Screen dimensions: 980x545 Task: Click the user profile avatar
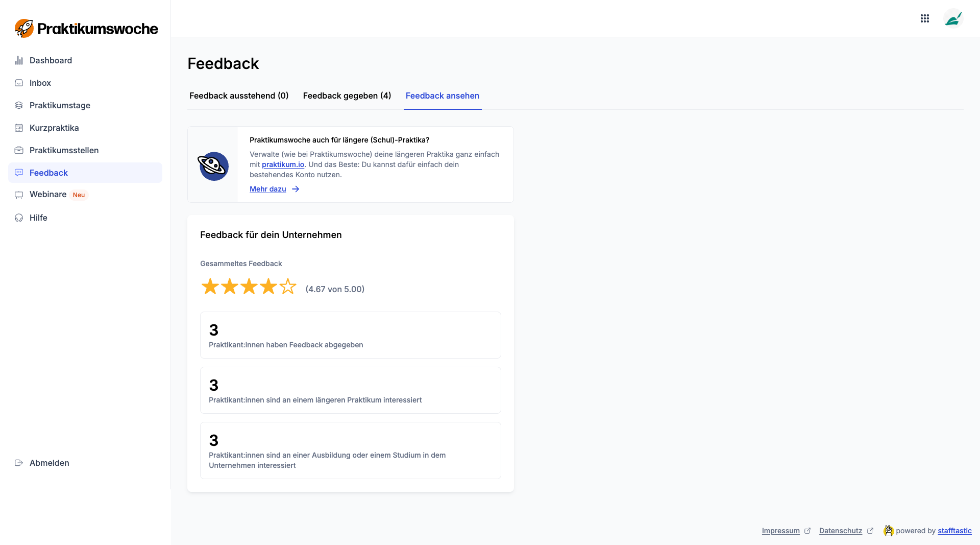(x=952, y=19)
